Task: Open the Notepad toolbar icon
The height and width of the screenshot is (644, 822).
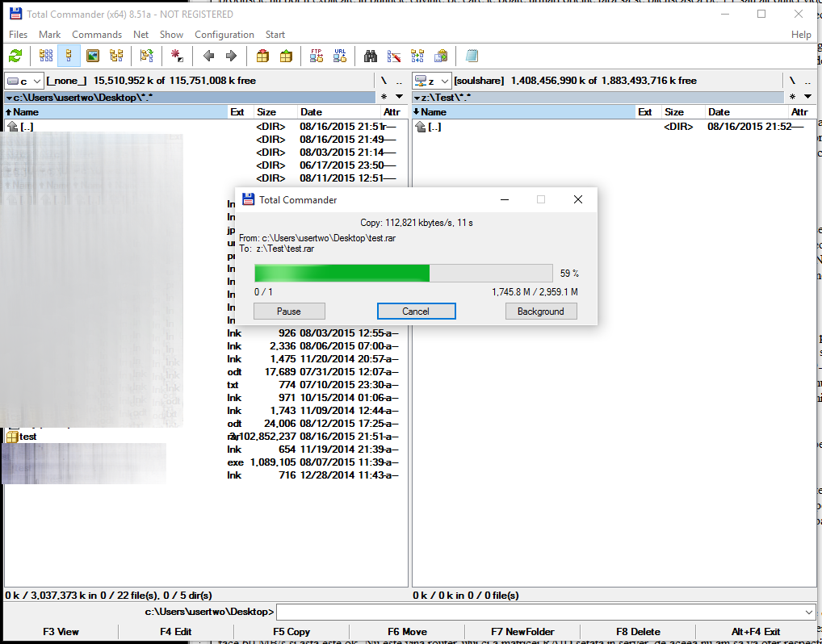Action: [472, 56]
